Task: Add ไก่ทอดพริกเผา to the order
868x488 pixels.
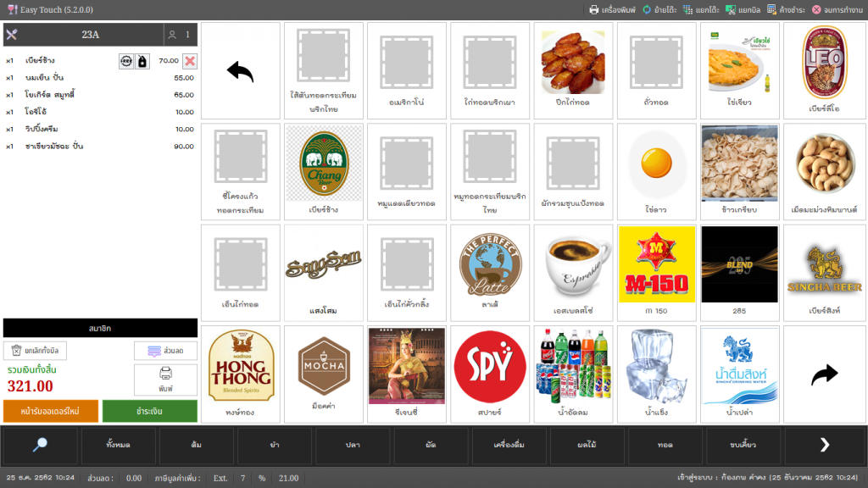Action: [x=490, y=71]
